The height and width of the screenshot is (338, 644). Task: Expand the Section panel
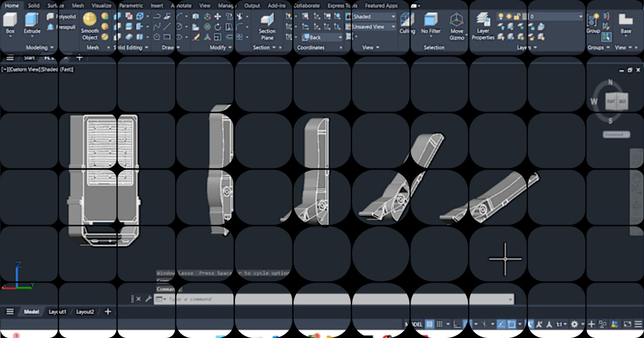(x=265, y=48)
